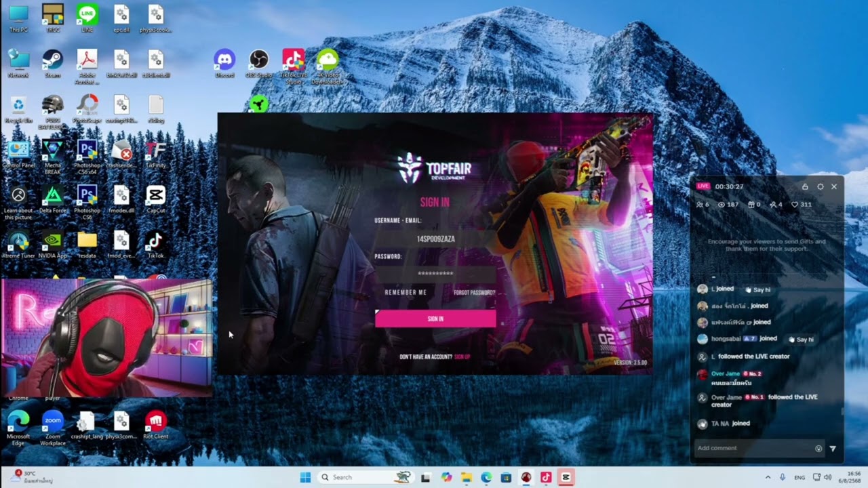
Task: Click the likes count 311
Action: pos(802,205)
